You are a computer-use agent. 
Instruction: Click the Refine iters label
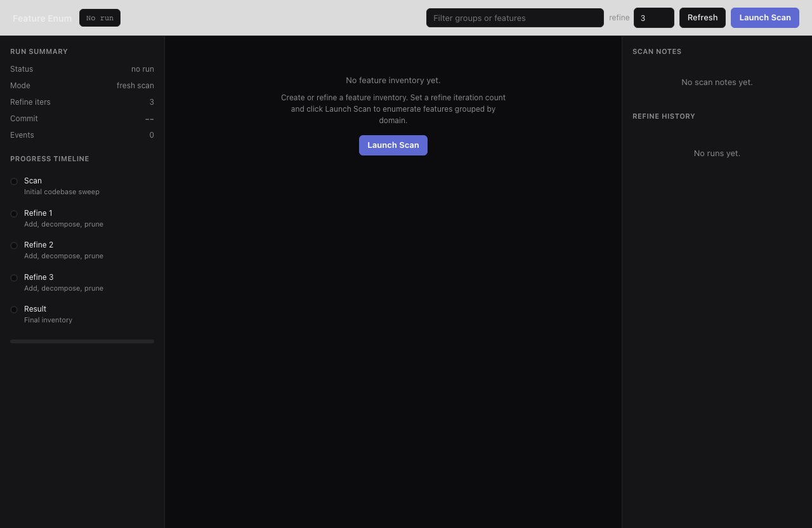[x=30, y=102]
